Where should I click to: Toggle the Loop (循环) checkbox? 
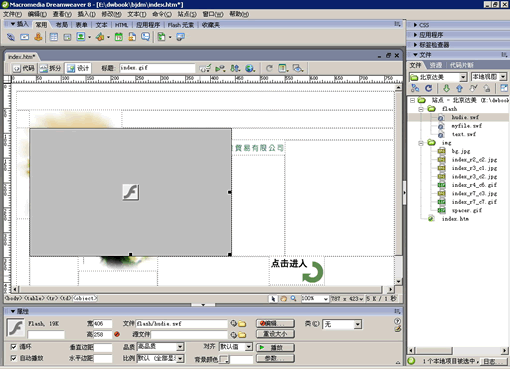[x=14, y=347]
